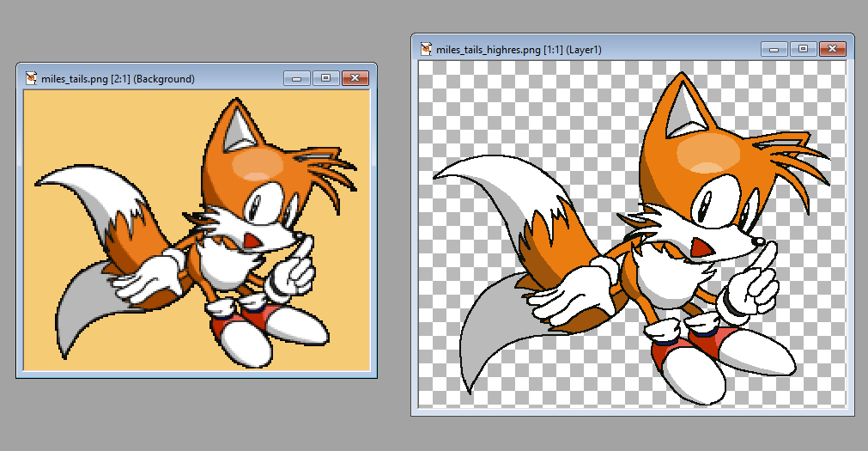Viewport: 868px width, 451px height.
Task: Select the miles_tails.png [2:1] (Background) title bar
Action: pyautogui.click(x=197, y=78)
